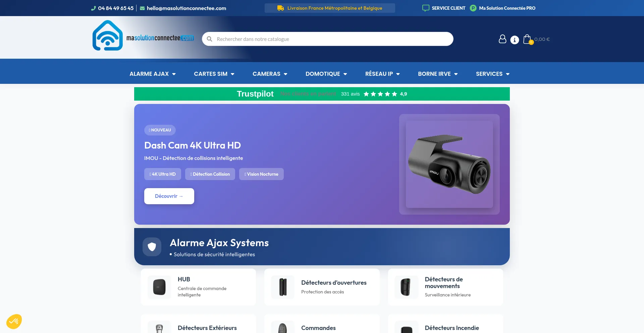Image resolution: width=644 pixels, height=333 pixels.
Task: Select the BORNE IRVE menu
Action: (x=438, y=74)
